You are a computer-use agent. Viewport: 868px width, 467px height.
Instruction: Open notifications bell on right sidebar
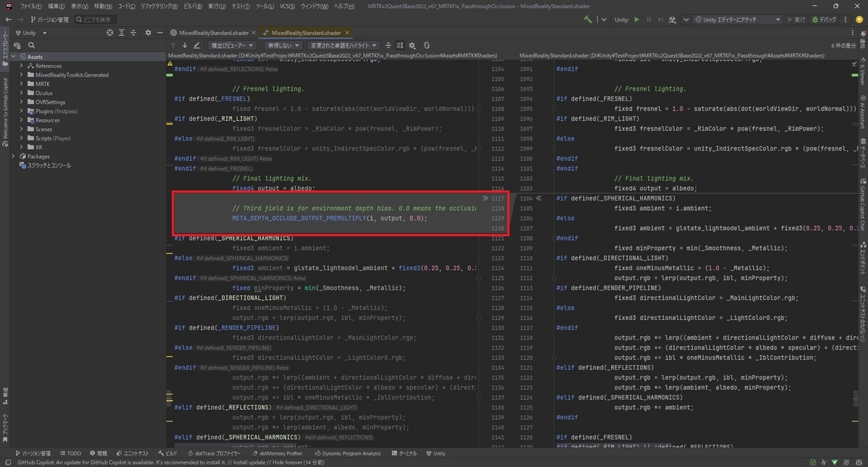[x=863, y=35]
